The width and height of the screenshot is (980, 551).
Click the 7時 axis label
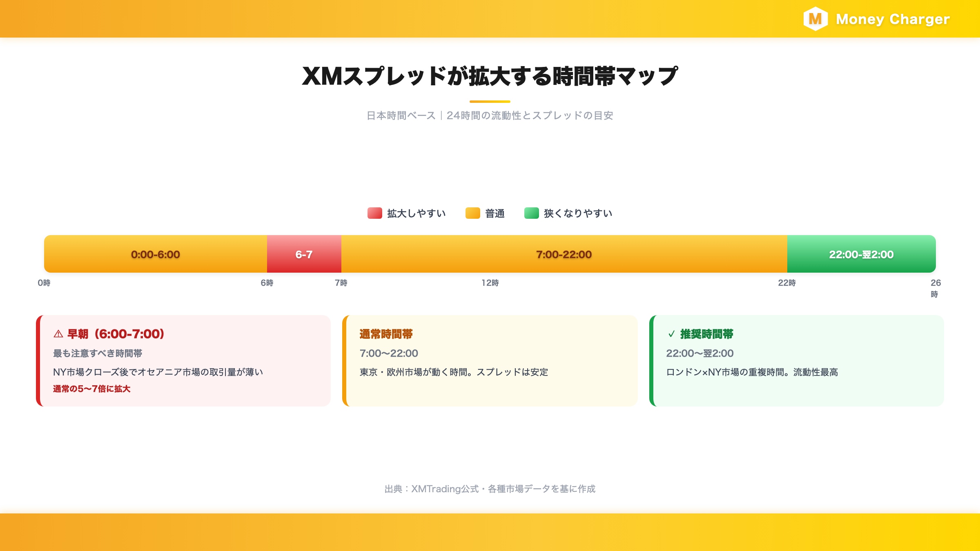pyautogui.click(x=341, y=283)
